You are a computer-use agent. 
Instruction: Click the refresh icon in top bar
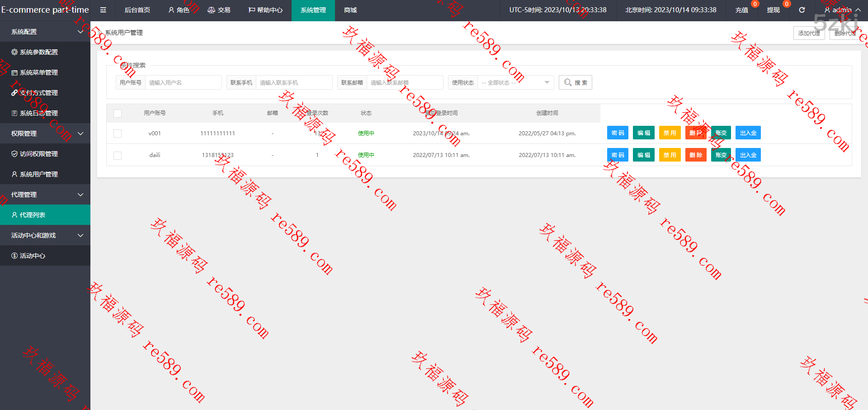point(802,10)
